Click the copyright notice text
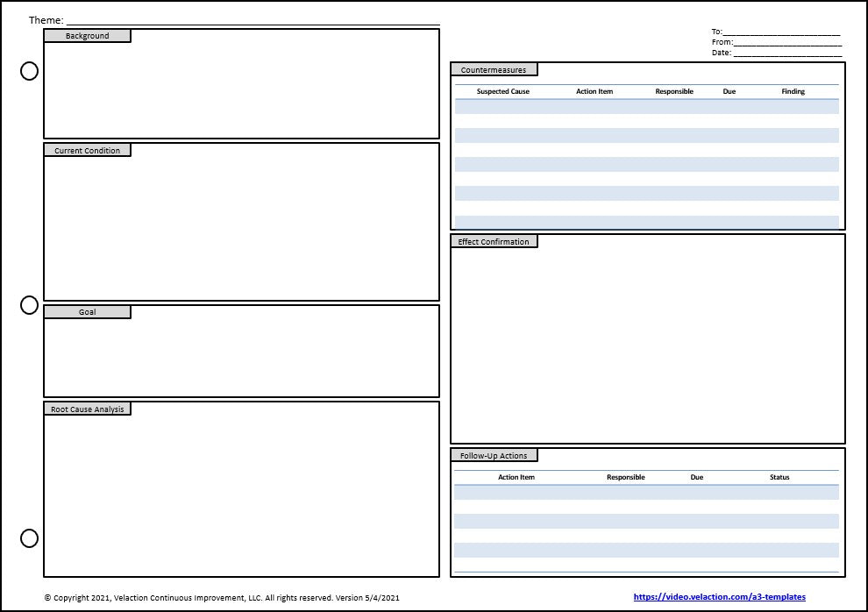Viewport: 868px width, 612px height. (222, 598)
